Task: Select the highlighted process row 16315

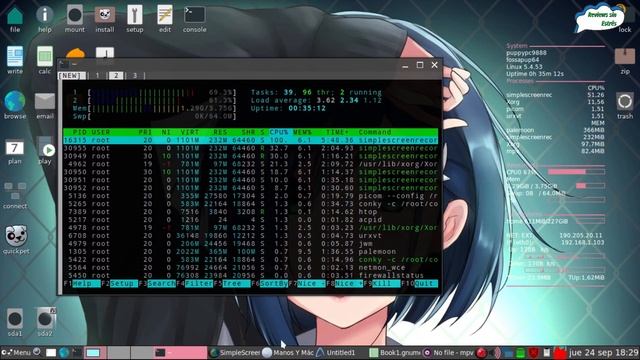Action: (x=251, y=140)
